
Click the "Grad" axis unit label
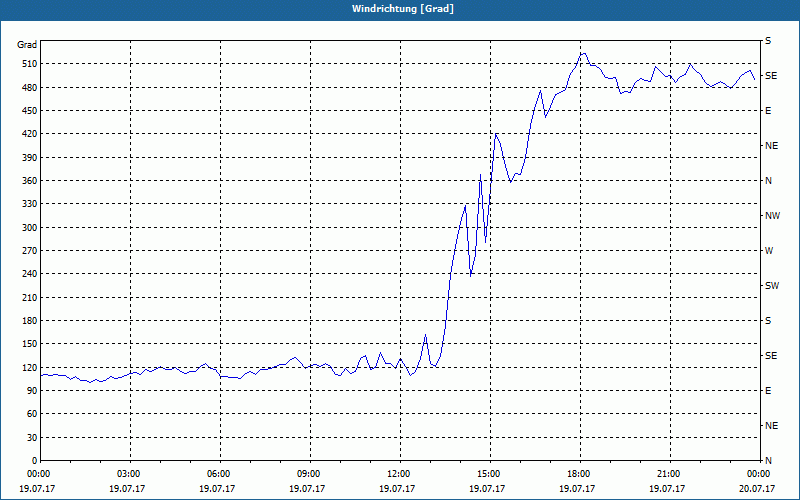[27, 45]
